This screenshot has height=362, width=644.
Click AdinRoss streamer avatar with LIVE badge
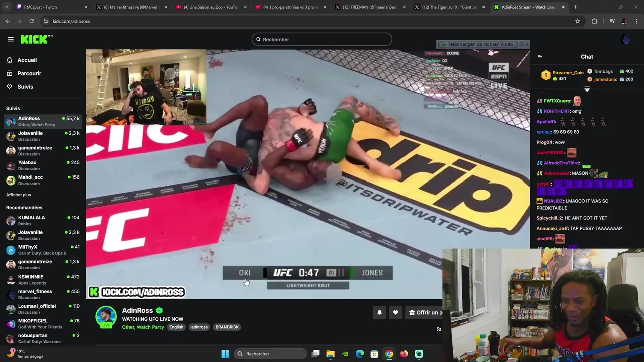click(106, 317)
